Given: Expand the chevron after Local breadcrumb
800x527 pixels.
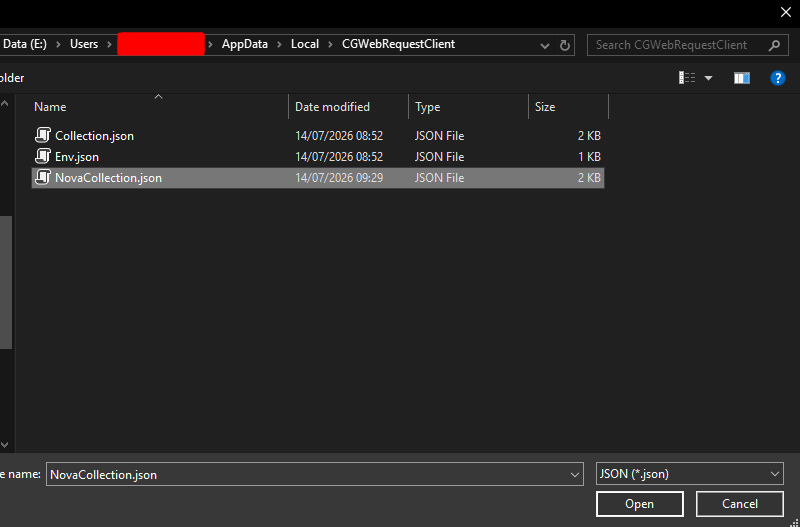Looking at the screenshot, I should (x=330, y=44).
